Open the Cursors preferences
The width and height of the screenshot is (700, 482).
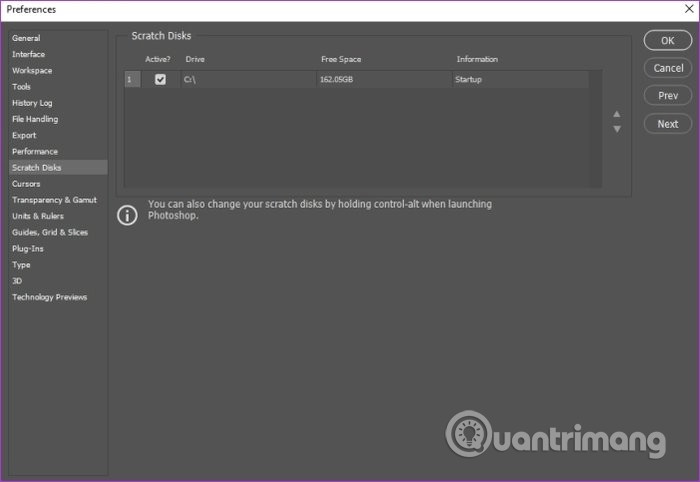[x=26, y=184]
